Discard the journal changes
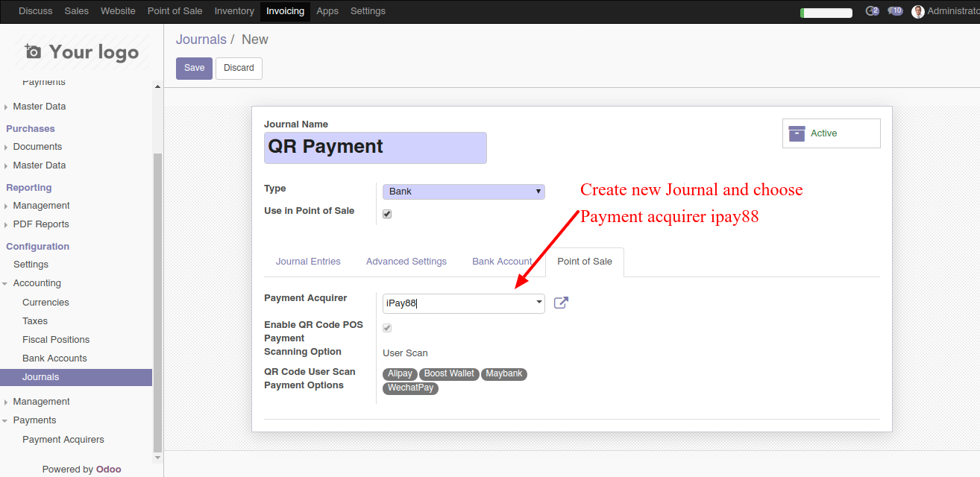The height and width of the screenshot is (477, 980). [x=239, y=68]
